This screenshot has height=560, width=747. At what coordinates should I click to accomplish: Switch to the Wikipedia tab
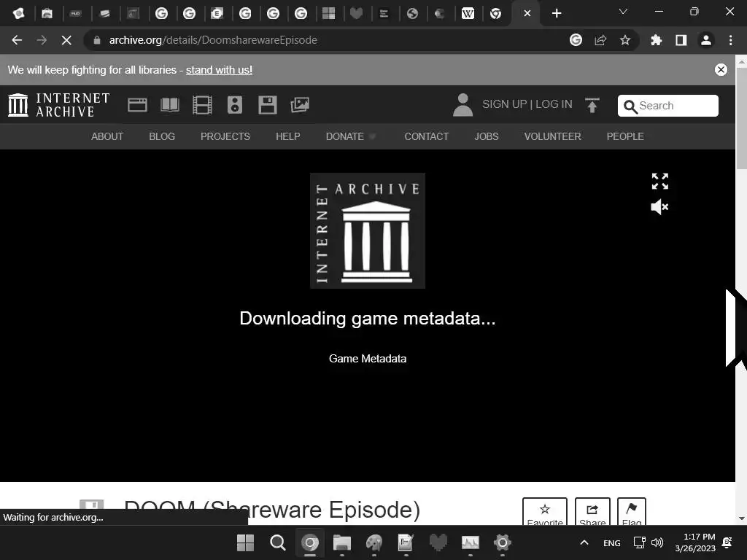click(x=468, y=13)
